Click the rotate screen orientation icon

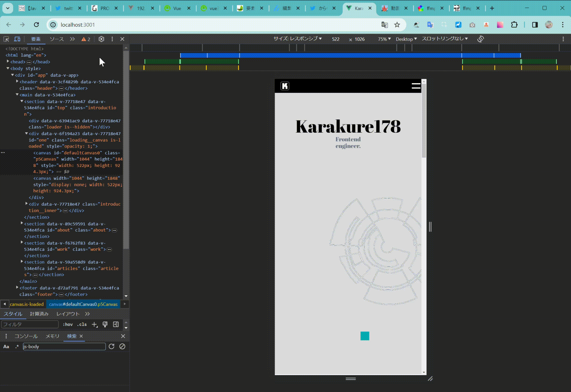click(x=481, y=39)
